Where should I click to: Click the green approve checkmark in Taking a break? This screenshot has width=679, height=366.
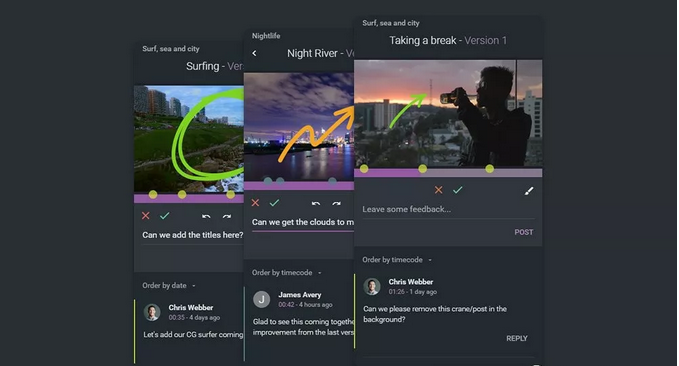pos(458,190)
